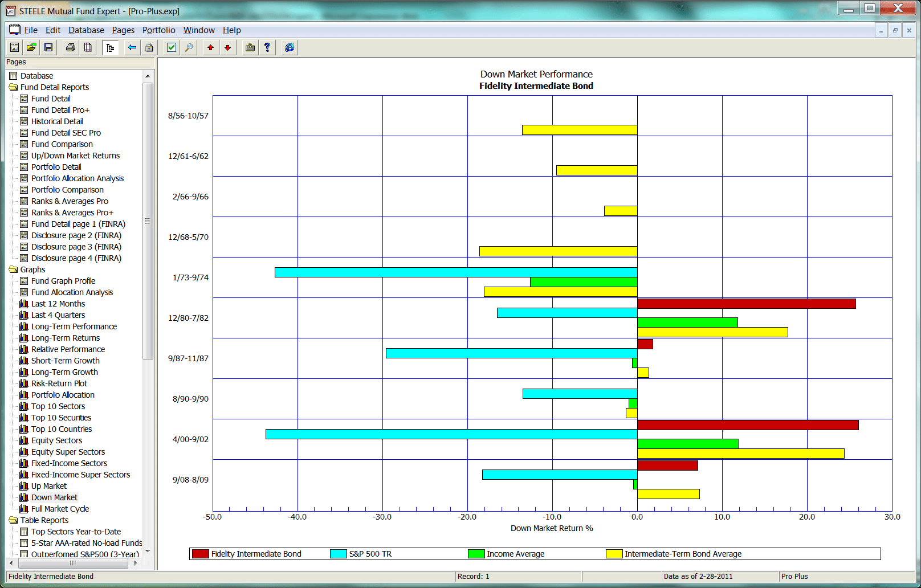The height and width of the screenshot is (588, 921).
Task: Open 5-Star AAA-rated No-load Funds report
Action: pos(87,543)
